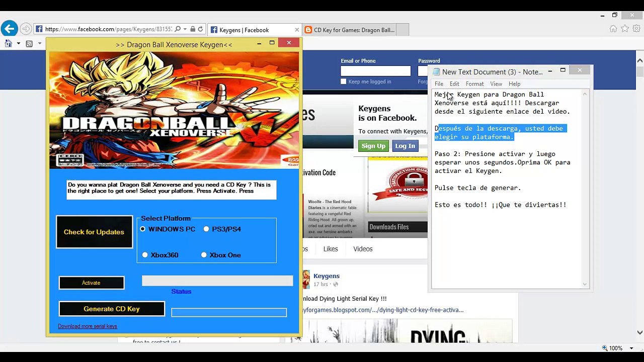Restore down the browser window
This screenshot has height=362, width=644.
coord(614,15)
